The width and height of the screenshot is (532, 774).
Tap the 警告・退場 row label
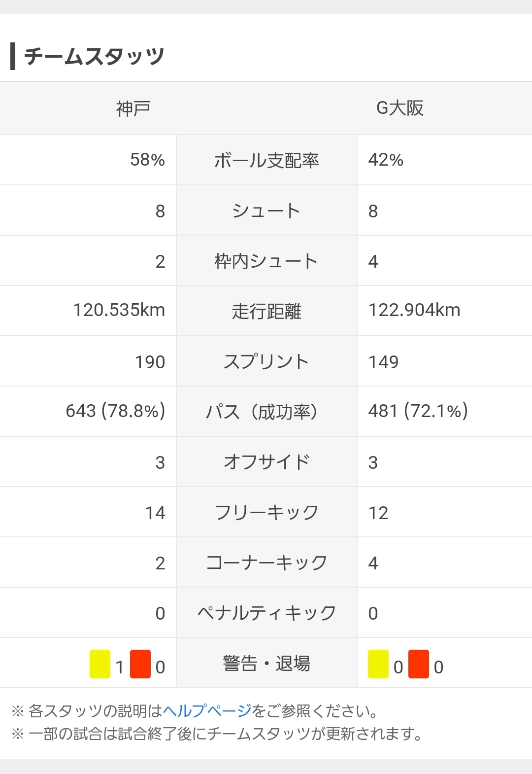pyautogui.click(x=266, y=664)
